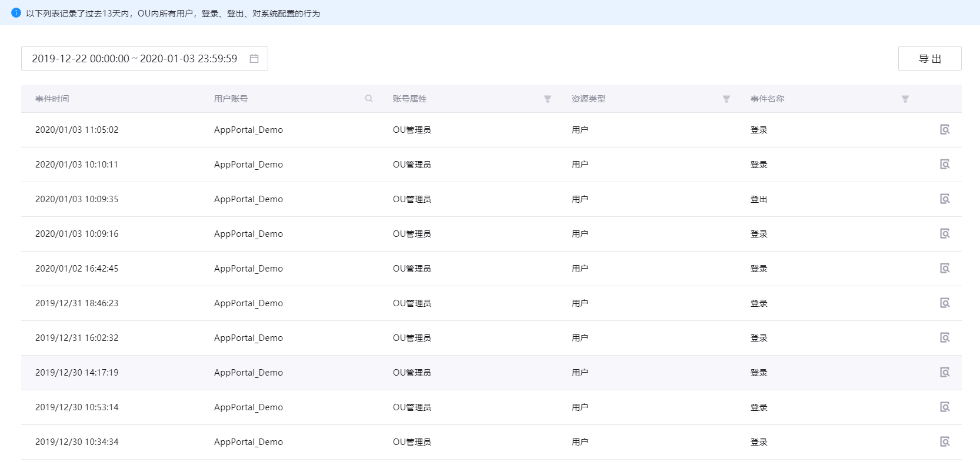980x462 pixels.
Task: Select timestamp 2019/12/31 18:46:23
Action: 77,303
